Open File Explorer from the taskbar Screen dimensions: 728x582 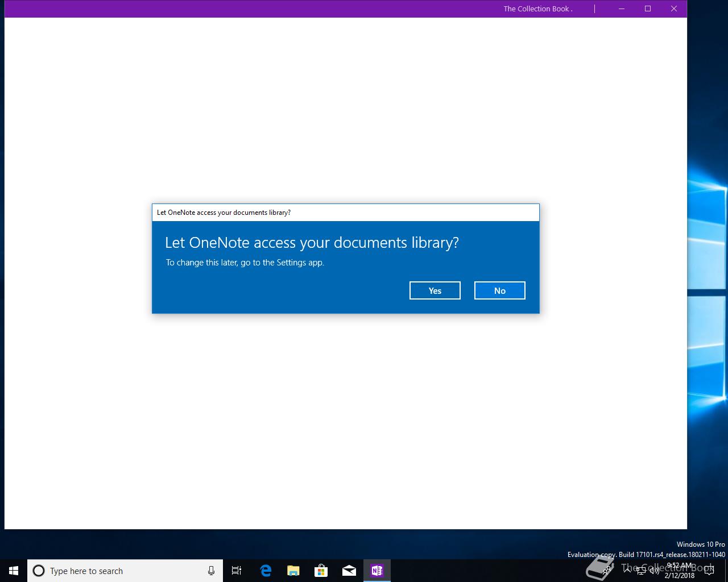point(293,571)
